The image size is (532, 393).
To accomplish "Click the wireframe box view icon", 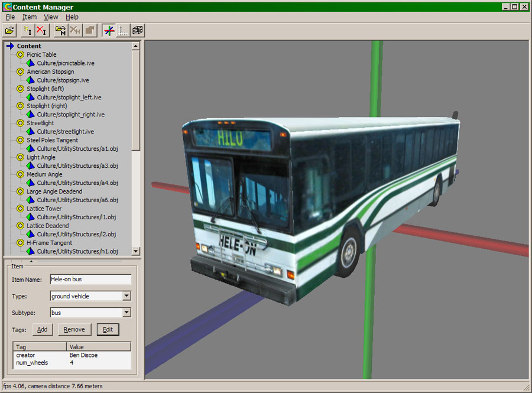I will (137, 30).
